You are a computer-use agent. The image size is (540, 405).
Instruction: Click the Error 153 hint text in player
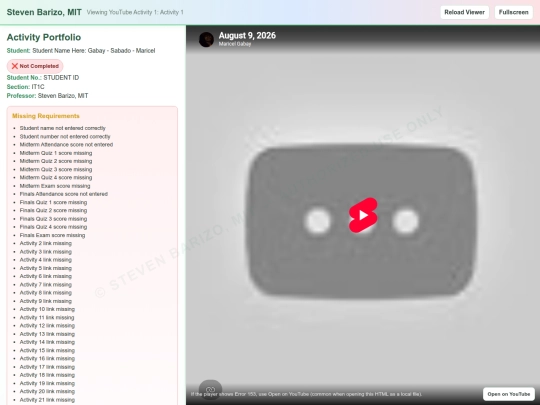click(x=306, y=394)
